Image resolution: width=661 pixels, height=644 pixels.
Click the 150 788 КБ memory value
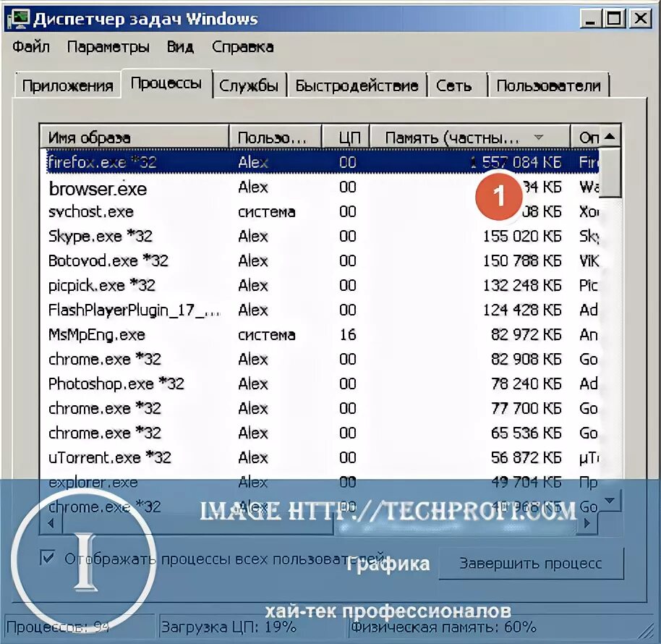[522, 260]
